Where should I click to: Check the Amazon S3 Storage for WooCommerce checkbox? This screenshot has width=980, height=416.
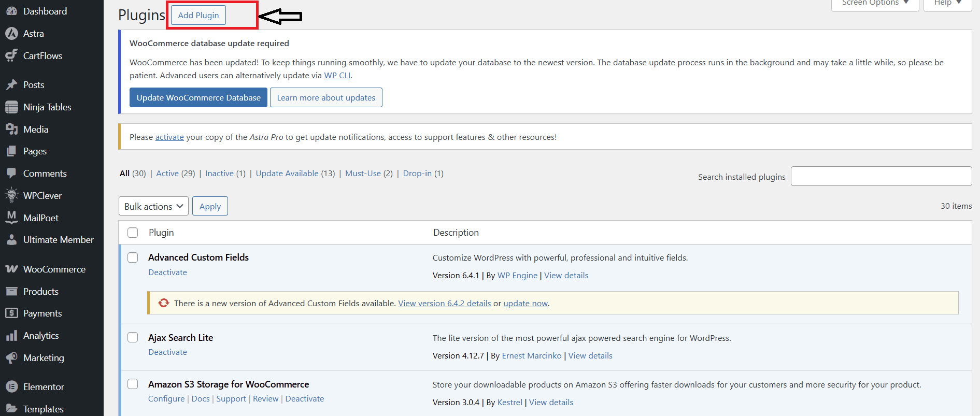tap(133, 384)
